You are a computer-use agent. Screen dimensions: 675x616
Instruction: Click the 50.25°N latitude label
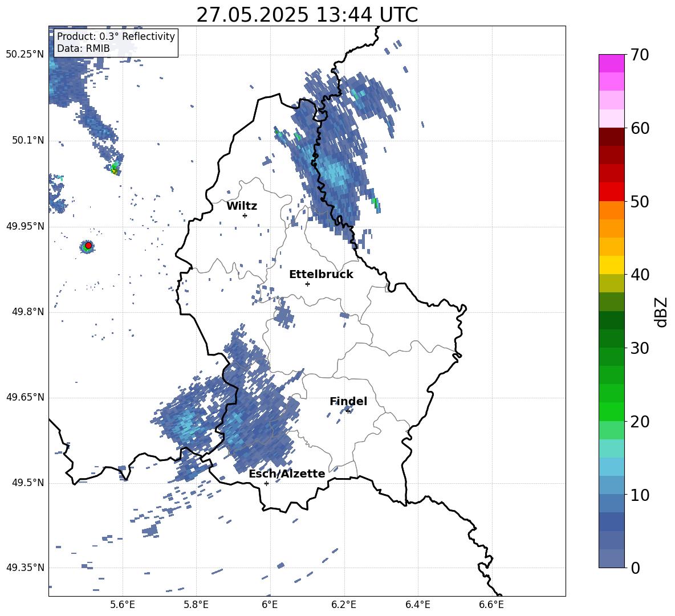25,55
